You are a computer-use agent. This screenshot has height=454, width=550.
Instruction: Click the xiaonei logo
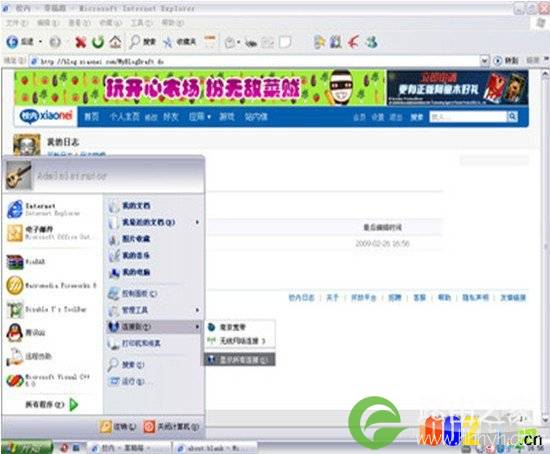(46, 116)
